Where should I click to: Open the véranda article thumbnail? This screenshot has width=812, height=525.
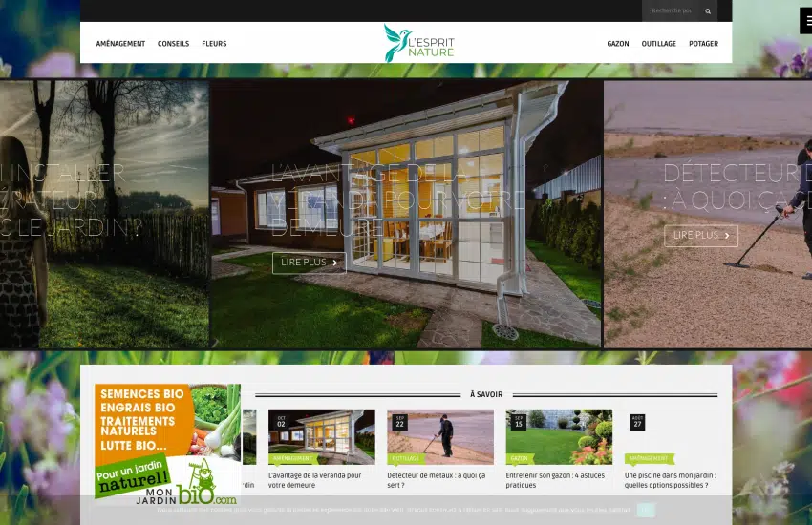[x=322, y=436]
